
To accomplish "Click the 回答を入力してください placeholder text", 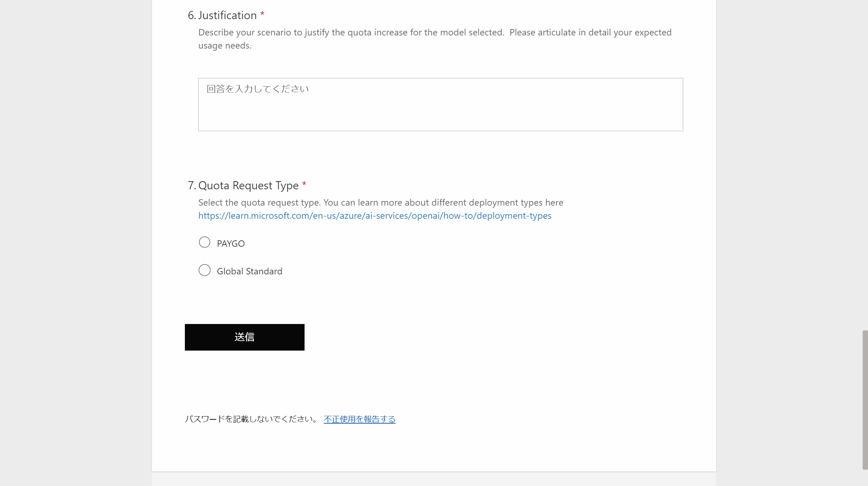I will click(257, 89).
